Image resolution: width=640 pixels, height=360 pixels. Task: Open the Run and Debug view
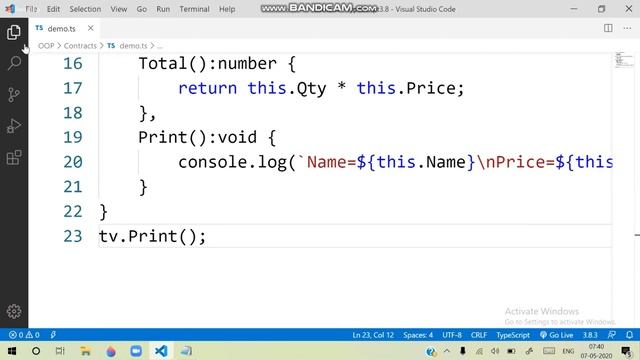(14, 126)
